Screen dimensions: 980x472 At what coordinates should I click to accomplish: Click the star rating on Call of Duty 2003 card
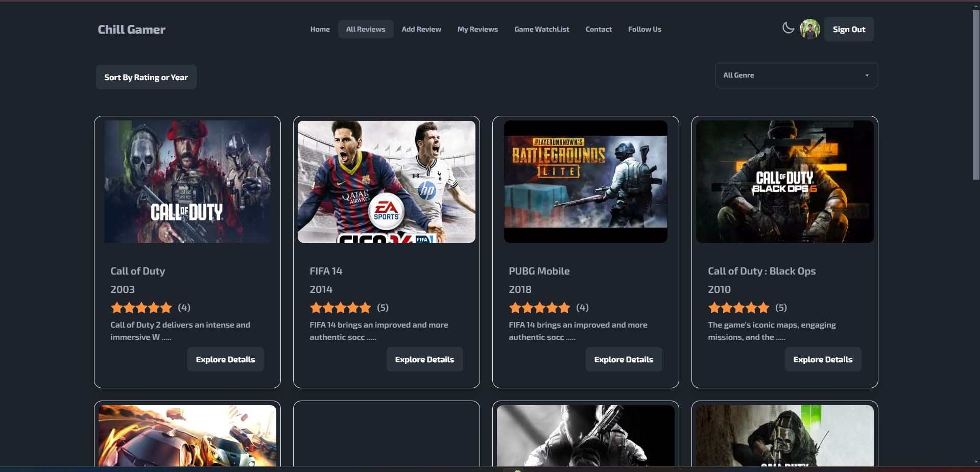[x=141, y=308]
